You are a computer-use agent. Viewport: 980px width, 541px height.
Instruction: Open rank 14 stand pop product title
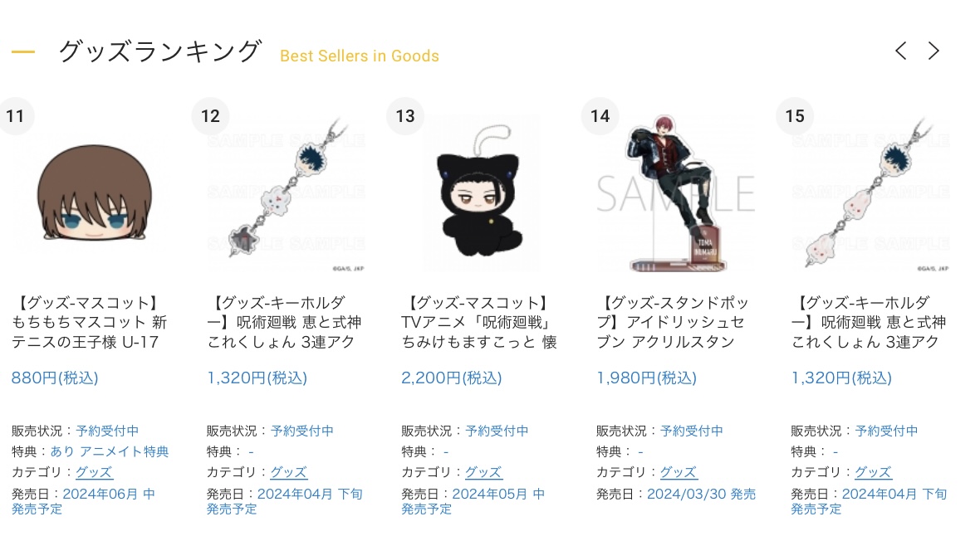(674, 322)
